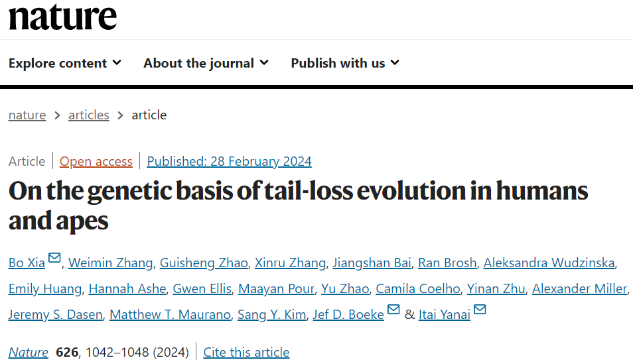The width and height of the screenshot is (633, 364).
Task: Click envelope icon next to Bo Xia
Action: pyautogui.click(x=54, y=258)
